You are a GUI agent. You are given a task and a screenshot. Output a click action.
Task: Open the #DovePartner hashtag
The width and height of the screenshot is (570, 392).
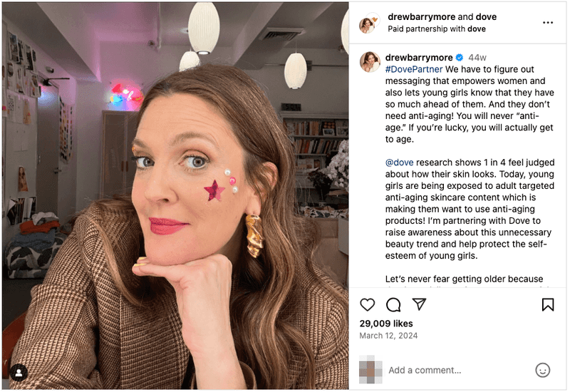pyautogui.click(x=413, y=69)
